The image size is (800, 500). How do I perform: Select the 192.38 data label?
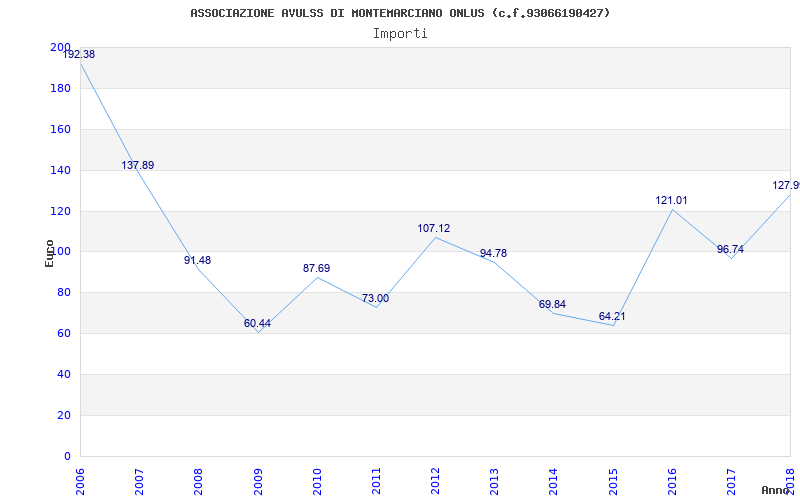point(79,55)
